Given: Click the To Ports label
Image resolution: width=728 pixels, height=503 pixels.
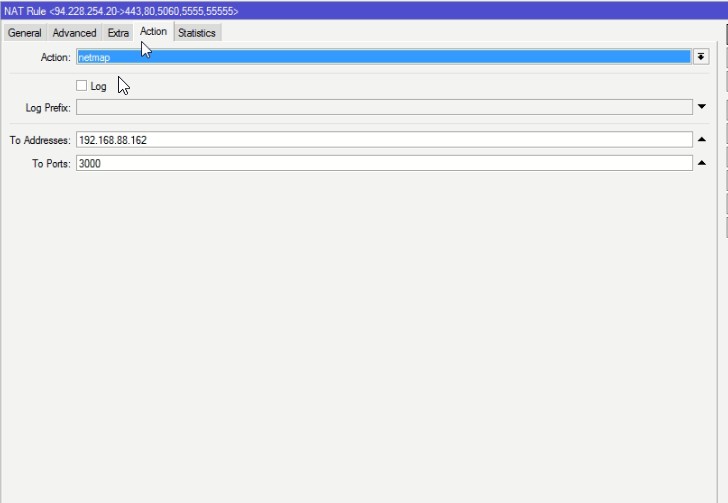Looking at the screenshot, I should [x=51, y=163].
